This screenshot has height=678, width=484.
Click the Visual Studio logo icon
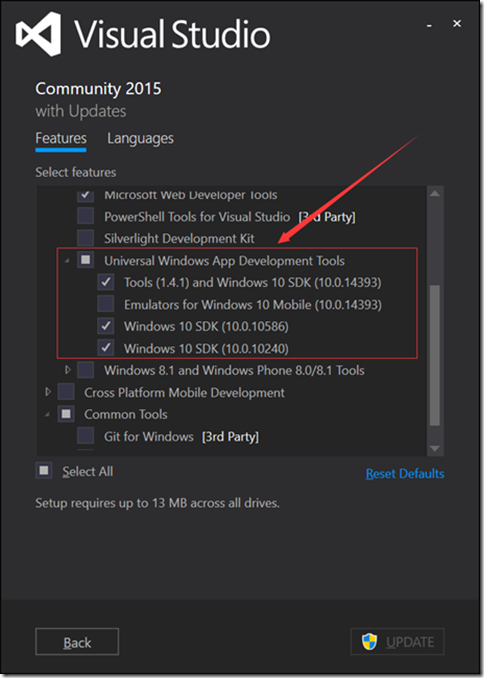38,34
